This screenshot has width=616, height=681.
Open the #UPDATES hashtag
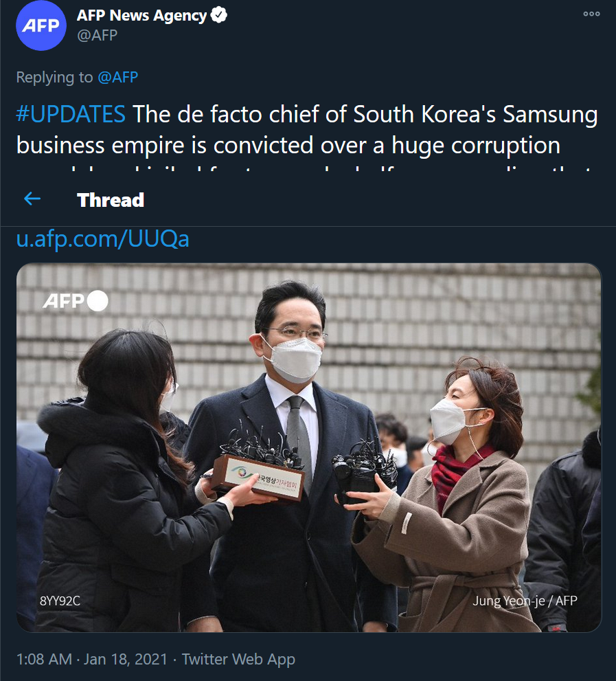pos(71,114)
